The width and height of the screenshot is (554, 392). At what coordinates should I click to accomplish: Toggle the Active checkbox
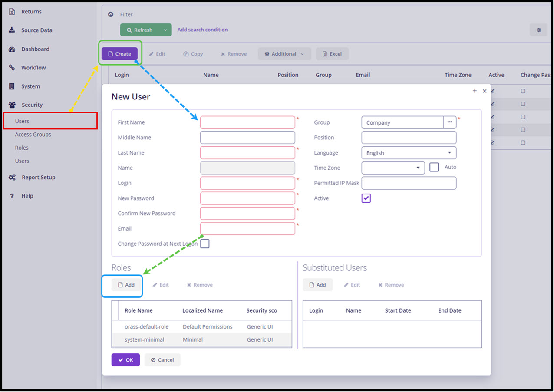(366, 198)
